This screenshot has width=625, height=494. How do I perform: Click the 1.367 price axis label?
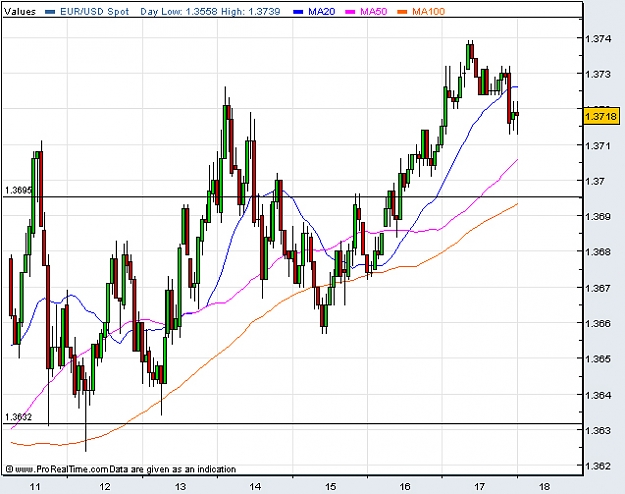(597, 288)
